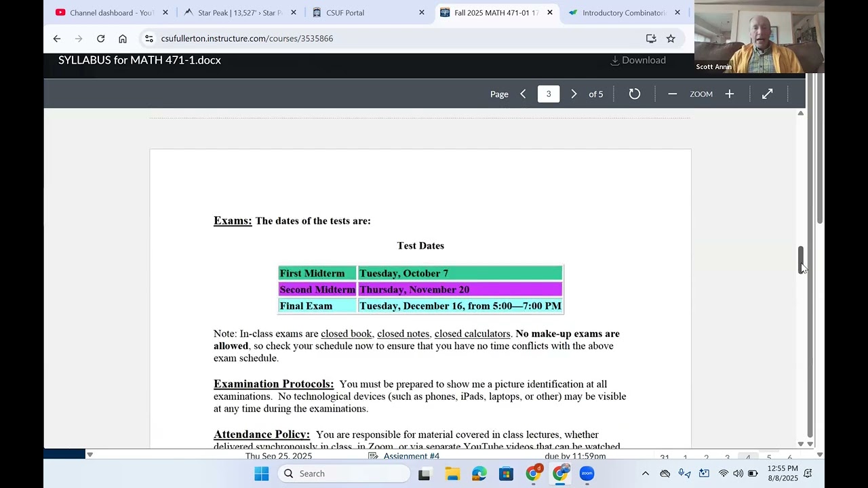
Task: Switch to Introductory Combinatorics tab
Action: (624, 13)
